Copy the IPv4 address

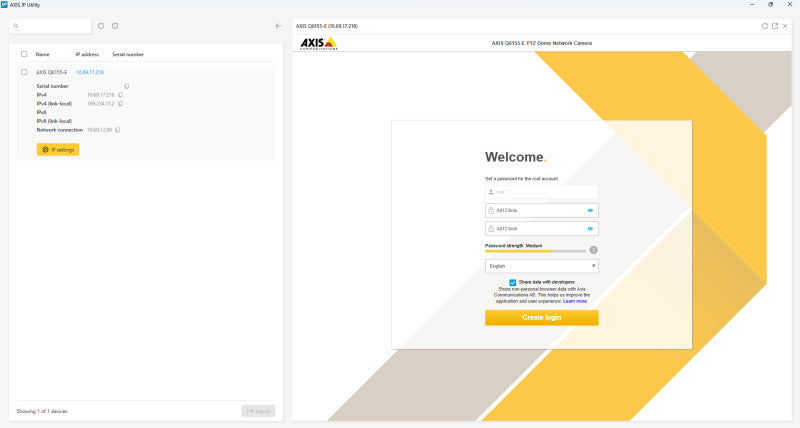[121, 95]
